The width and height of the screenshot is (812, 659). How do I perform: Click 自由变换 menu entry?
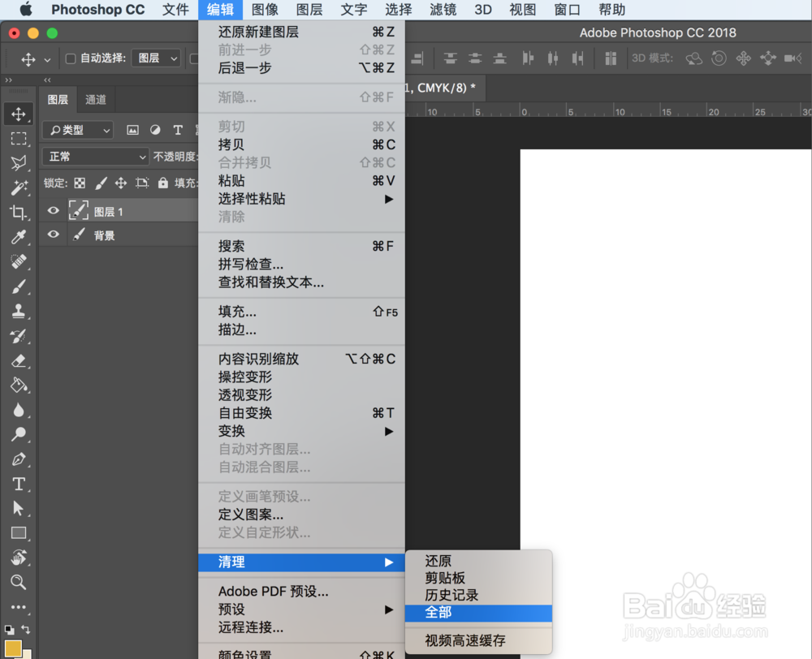point(301,413)
